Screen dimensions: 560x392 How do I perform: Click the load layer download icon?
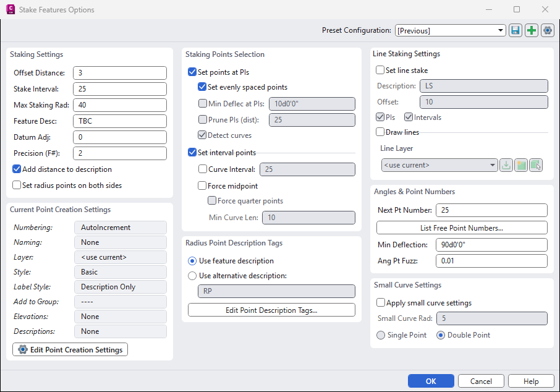(x=506, y=165)
